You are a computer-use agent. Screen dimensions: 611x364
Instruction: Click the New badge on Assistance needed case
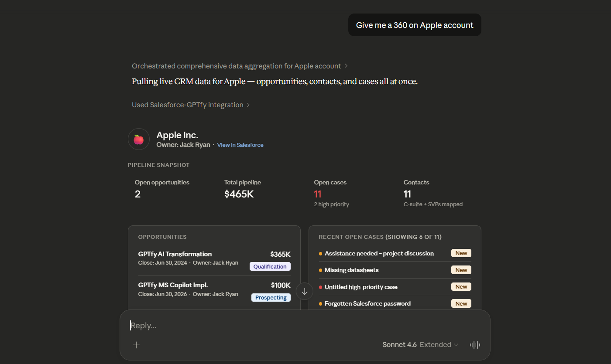pyautogui.click(x=461, y=253)
